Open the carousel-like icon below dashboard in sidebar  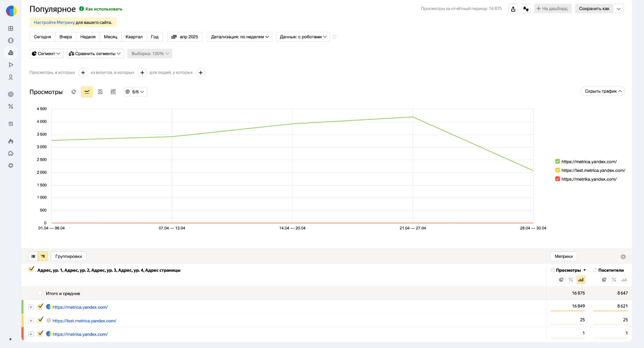click(x=11, y=40)
